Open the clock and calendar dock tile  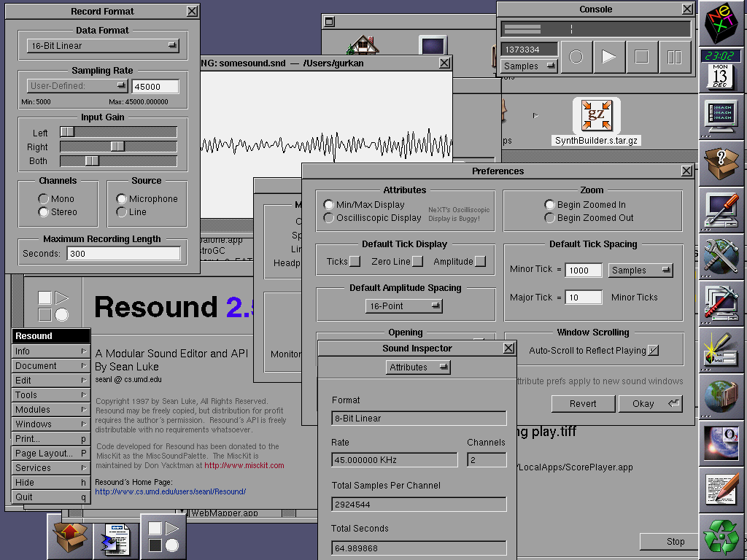[721, 69]
